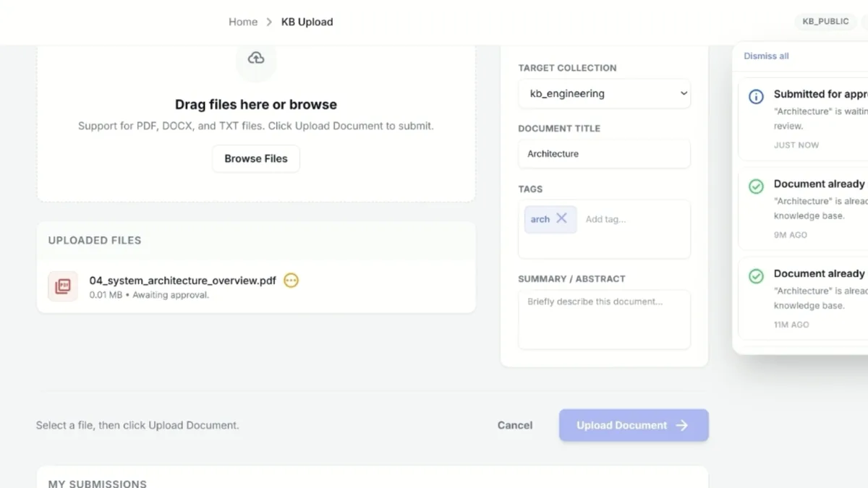
Task: Edit the Document Title field
Action: click(604, 154)
